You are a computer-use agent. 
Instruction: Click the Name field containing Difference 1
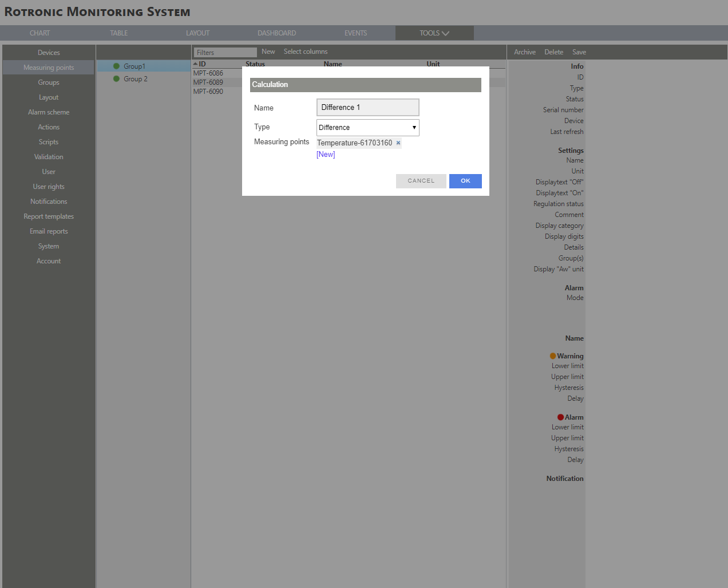pyautogui.click(x=368, y=108)
